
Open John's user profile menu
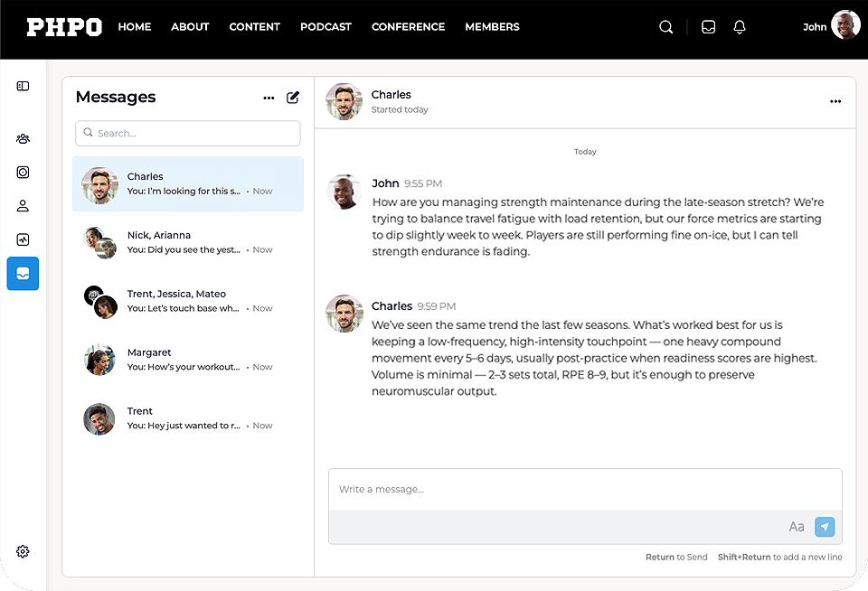831,26
